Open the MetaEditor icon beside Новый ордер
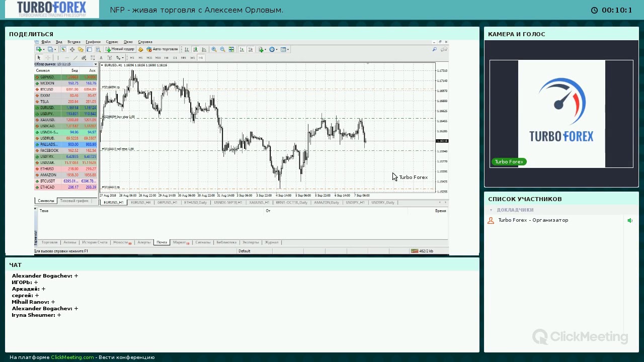The width and height of the screenshot is (644, 362). [x=141, y=49]
